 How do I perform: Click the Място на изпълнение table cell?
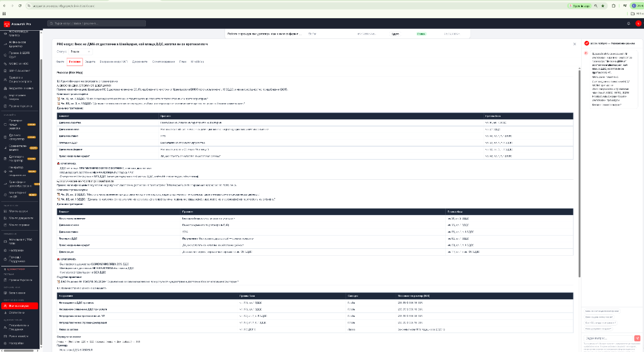pyautogui.click(x=119, y=218)
